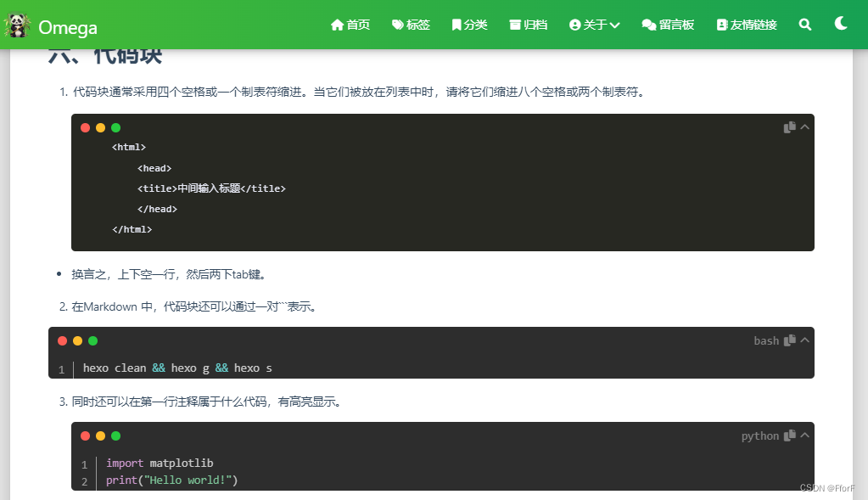
Task: Toggle dark mode moon icon
Action: [x=841, y=23]
